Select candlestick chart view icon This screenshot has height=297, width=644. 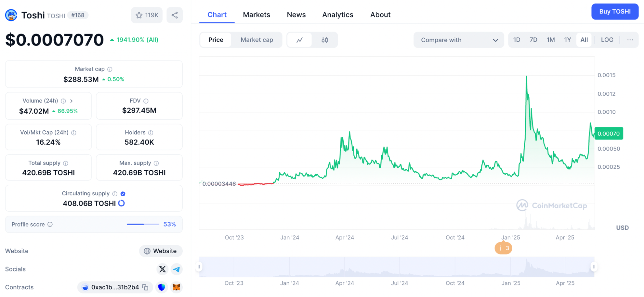coord(325,40)
